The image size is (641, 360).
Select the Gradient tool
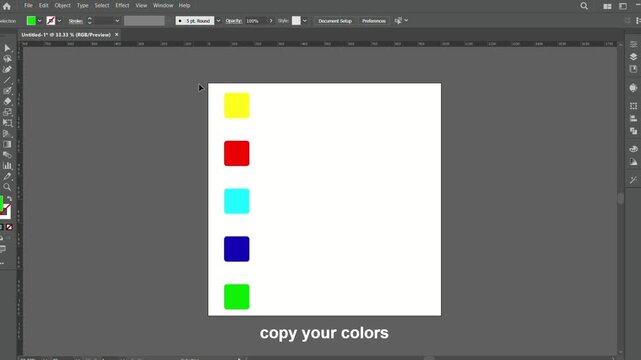click(x=7, y=144)
